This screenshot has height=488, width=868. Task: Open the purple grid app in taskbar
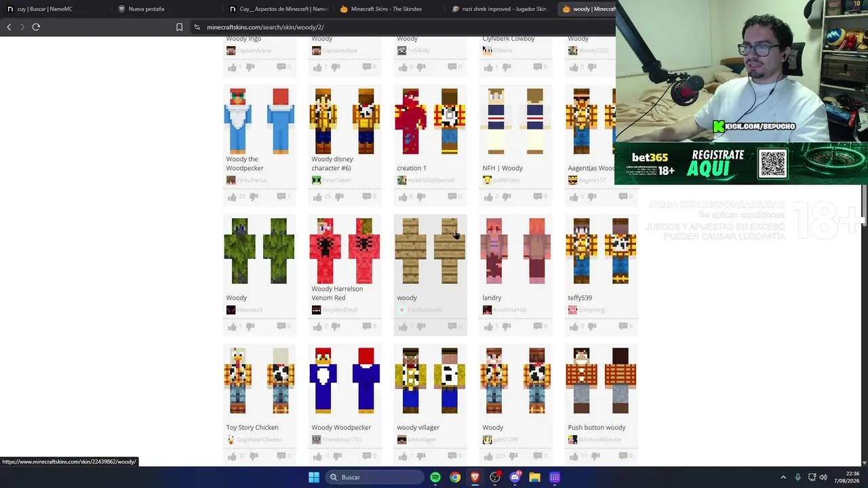[555, 477]
